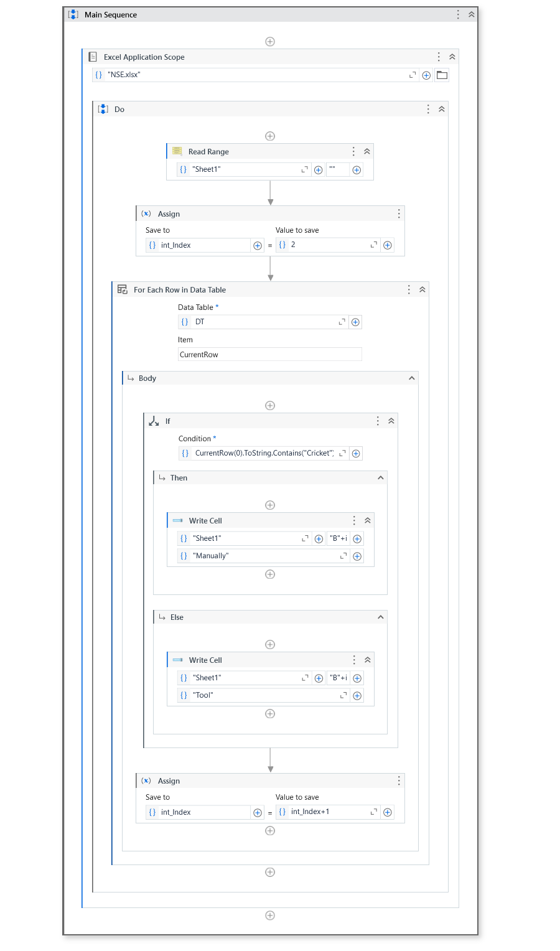Open Main Sequence options menu

(x=458, y=14)
